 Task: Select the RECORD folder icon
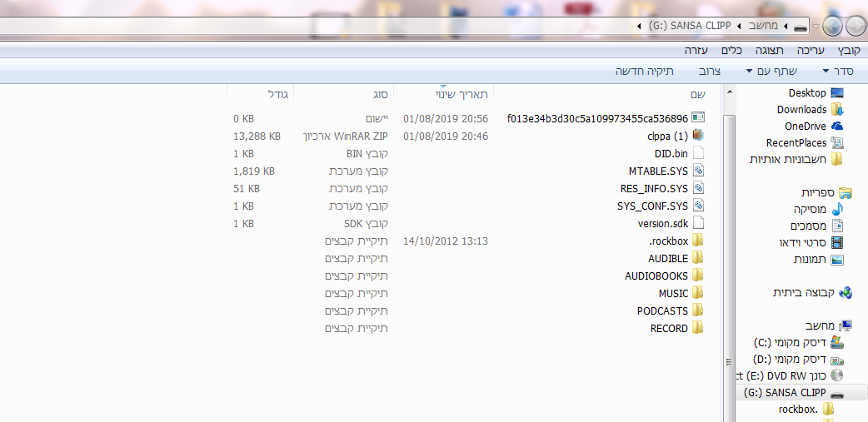click(698, 328)
